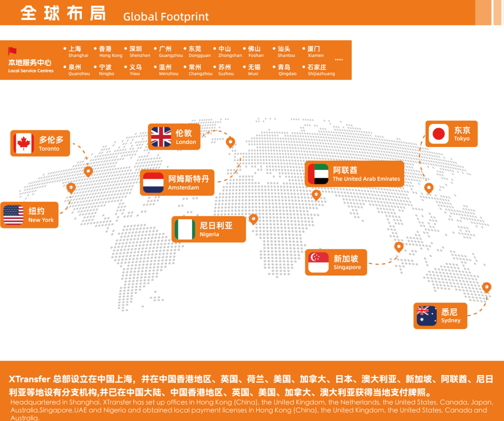
Task: Click the UAE flag icon
Action: click(318, 174)
